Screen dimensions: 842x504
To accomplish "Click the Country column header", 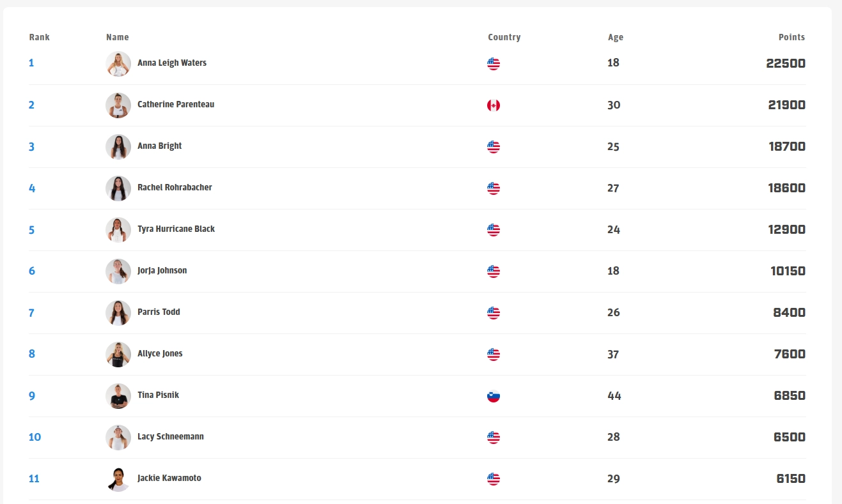I will point(504,37).
